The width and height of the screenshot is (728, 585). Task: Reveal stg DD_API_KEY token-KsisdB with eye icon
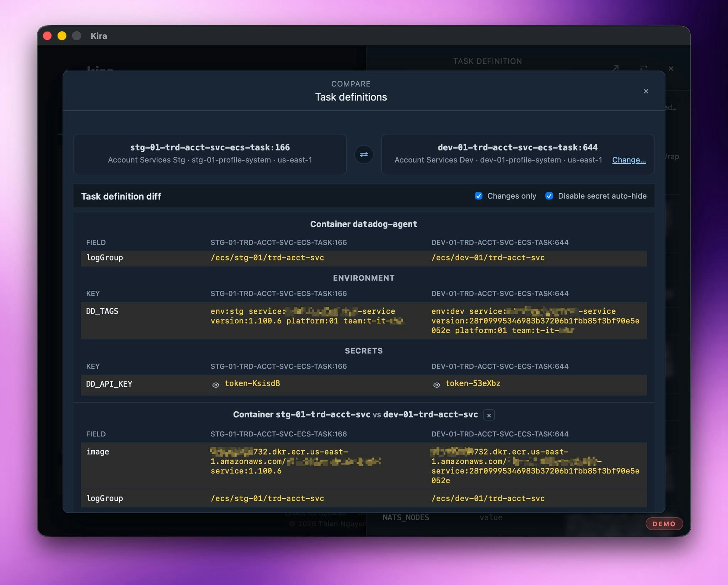215,385
